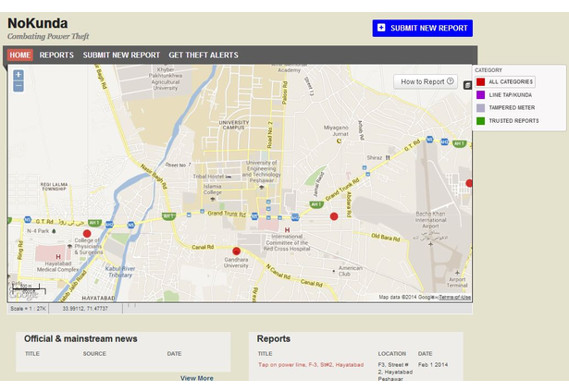
Task: Click the Shiraz restaurant icon
Action: point(388,158)
